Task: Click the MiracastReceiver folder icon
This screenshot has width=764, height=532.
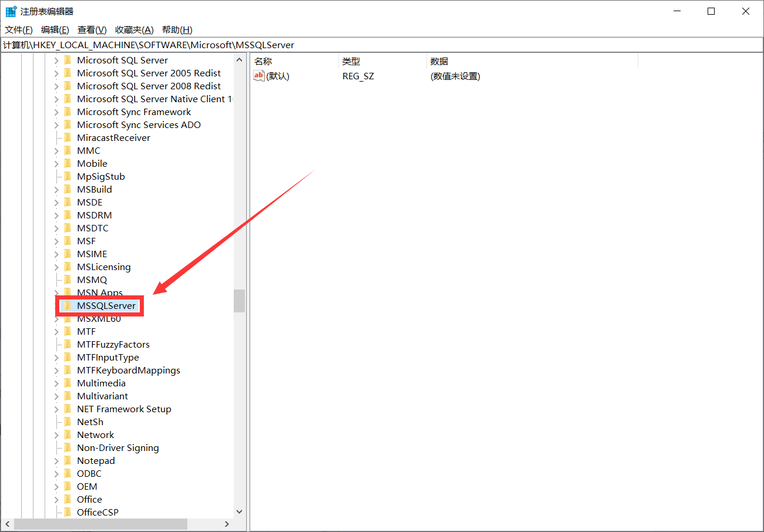Action: pyautogui.click(x=68, y=138)
